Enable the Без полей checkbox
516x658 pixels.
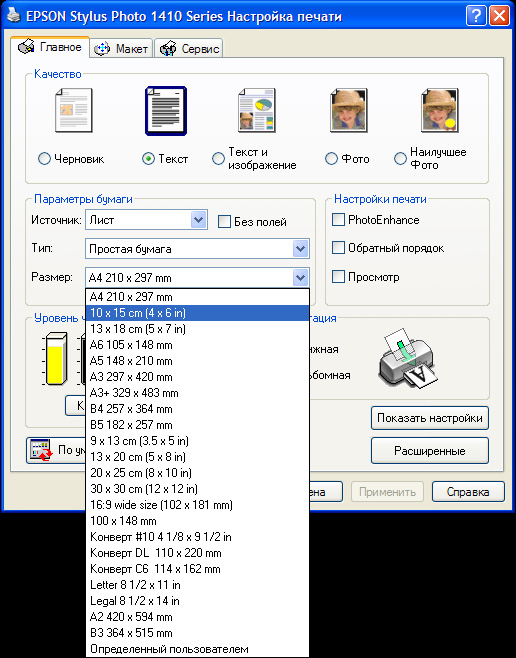click(x=224, y=222)
